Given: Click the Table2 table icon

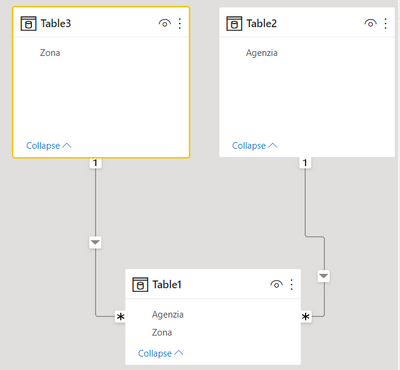Looking at the screenshot, I should coord(234,23).
